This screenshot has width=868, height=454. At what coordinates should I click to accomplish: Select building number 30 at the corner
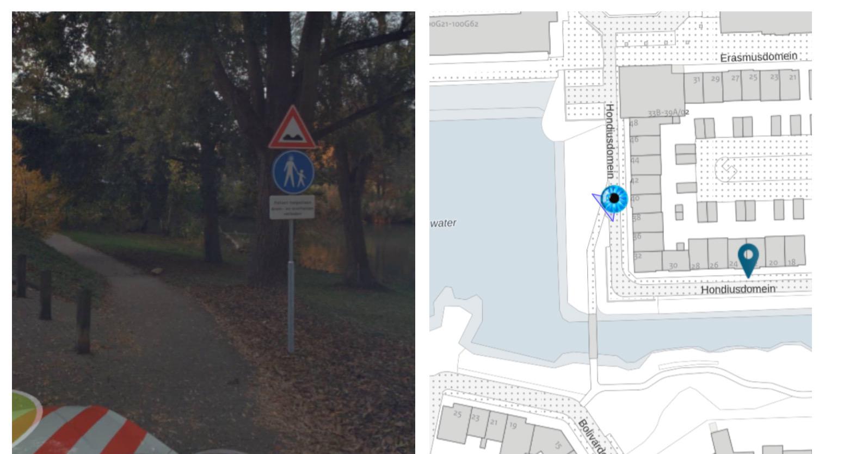pos(673,266)
